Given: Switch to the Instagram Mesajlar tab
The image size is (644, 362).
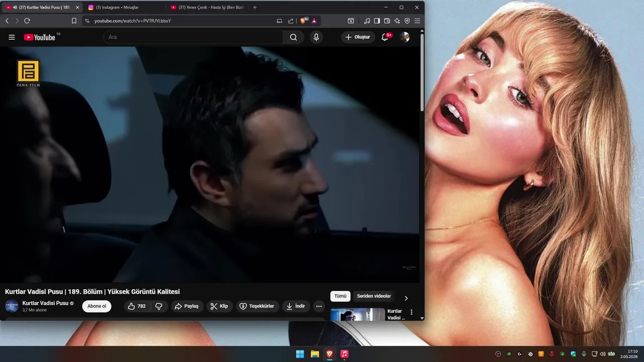Looking at the screenshot, I should 124,8.
